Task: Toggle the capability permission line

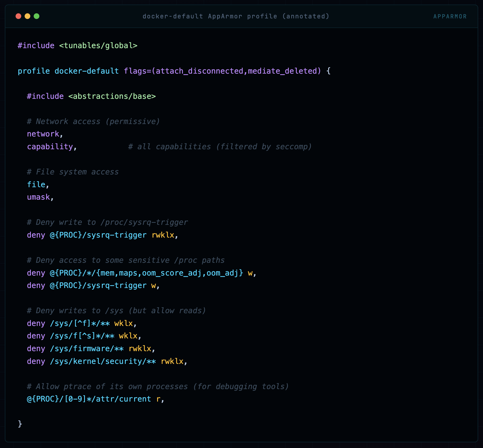Action: tap(51, 146)
